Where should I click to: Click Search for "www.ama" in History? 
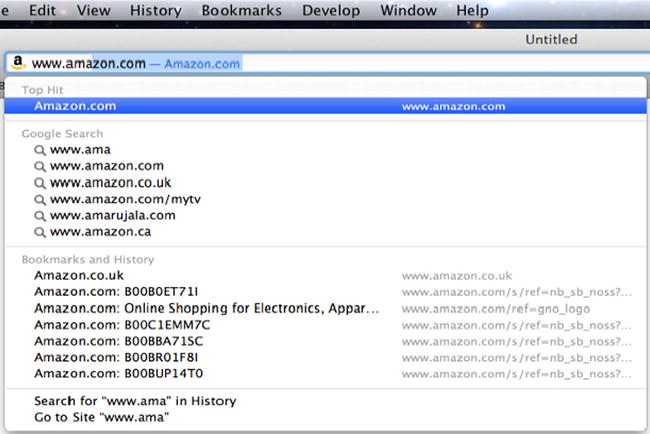pos(135,401)
